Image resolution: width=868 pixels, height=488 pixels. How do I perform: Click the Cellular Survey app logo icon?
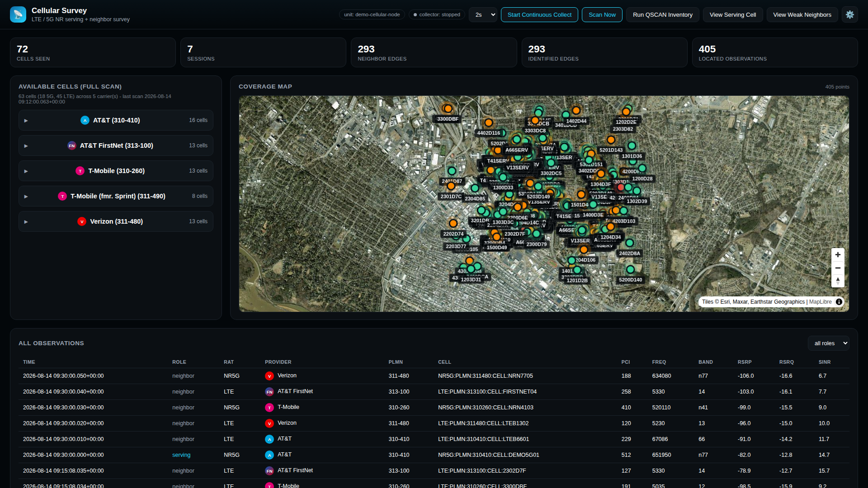(18, 14)
